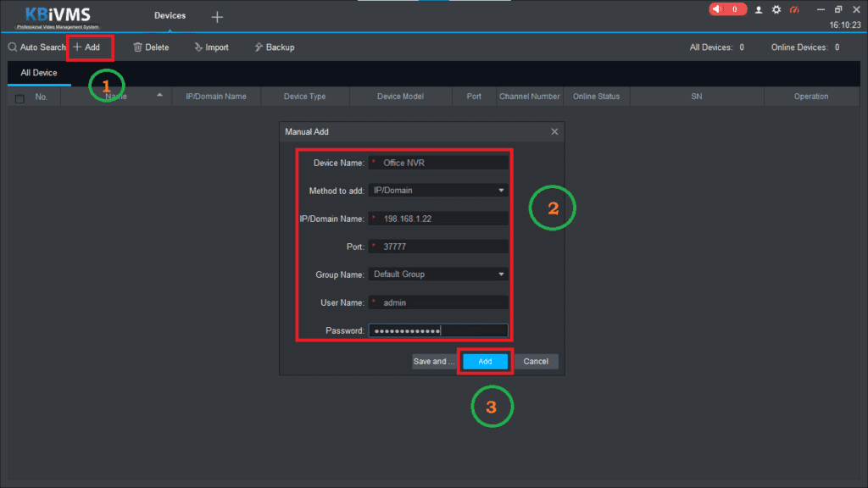
Task: Click the alarm speaker icon
Action: [717, 9]
